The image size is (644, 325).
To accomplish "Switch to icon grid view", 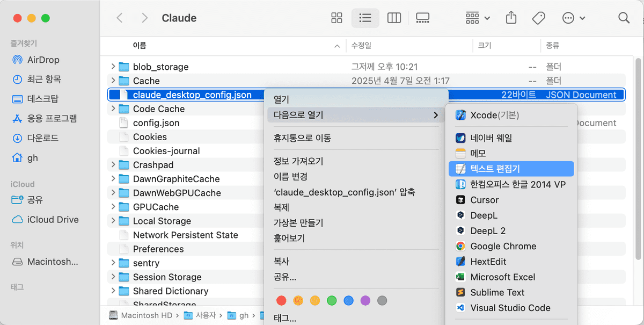I will [x=336, y=18].
